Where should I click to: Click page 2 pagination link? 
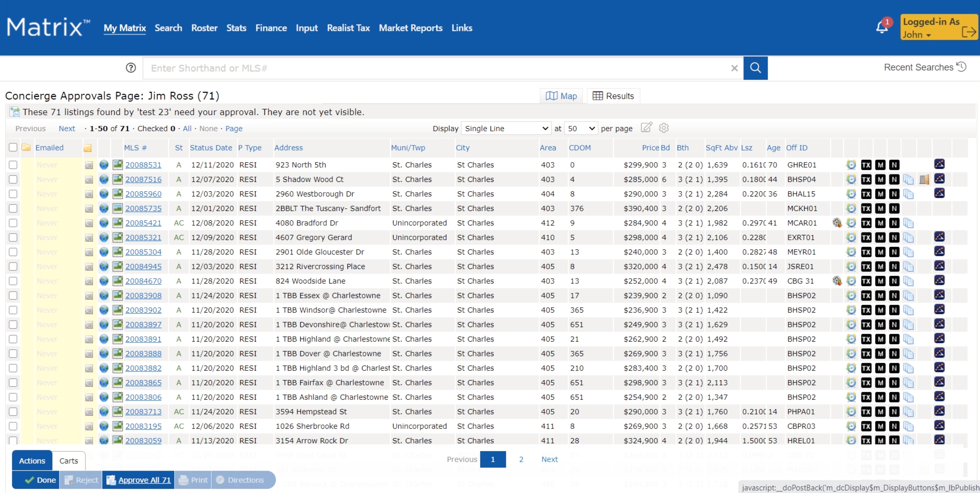pyautogui.click(x=521, y=459)
